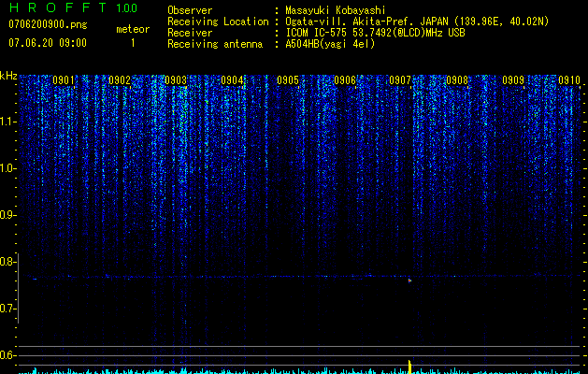588x374 pixels.
Task: Click the 'Receiving Location' label
Action: (x=218, y=22)
